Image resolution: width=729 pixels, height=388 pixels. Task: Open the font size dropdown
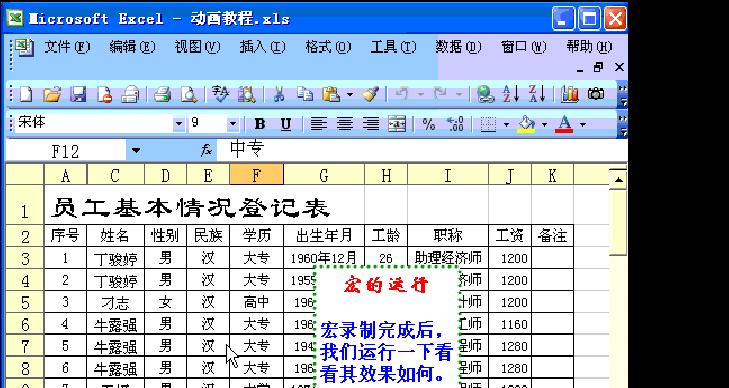point(233,124)
